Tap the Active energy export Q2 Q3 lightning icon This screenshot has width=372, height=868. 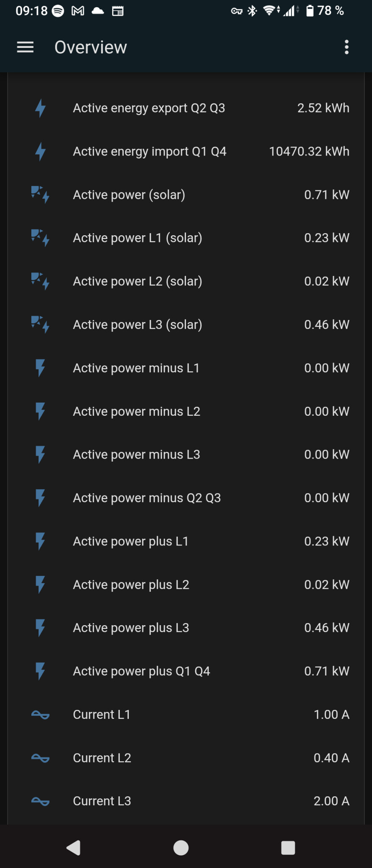pos(40,108)
